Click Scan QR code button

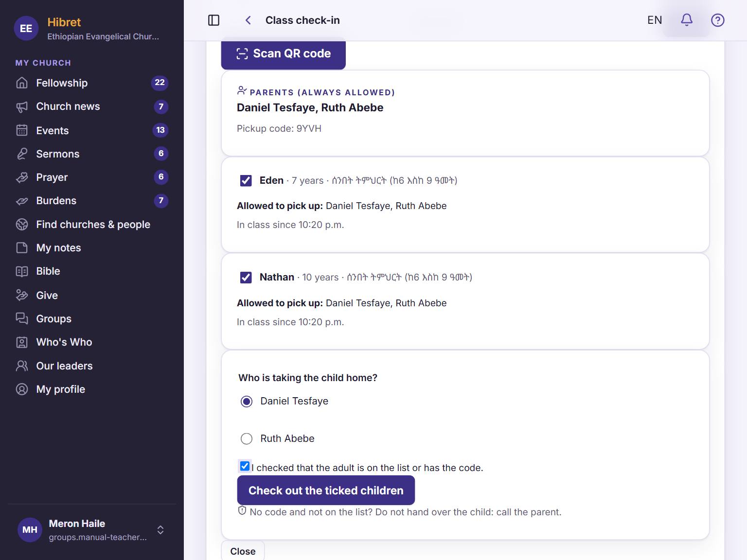(x=283, y=53)
